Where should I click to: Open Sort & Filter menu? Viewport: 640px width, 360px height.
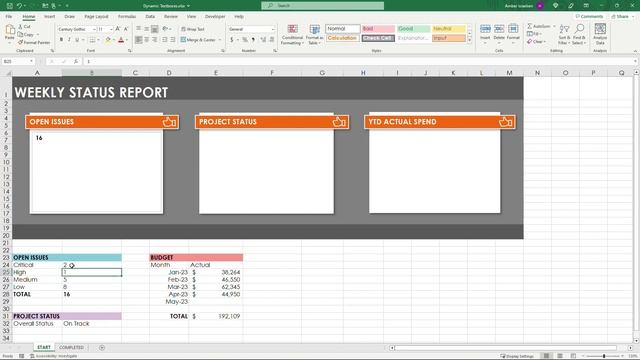coord(564,34)
